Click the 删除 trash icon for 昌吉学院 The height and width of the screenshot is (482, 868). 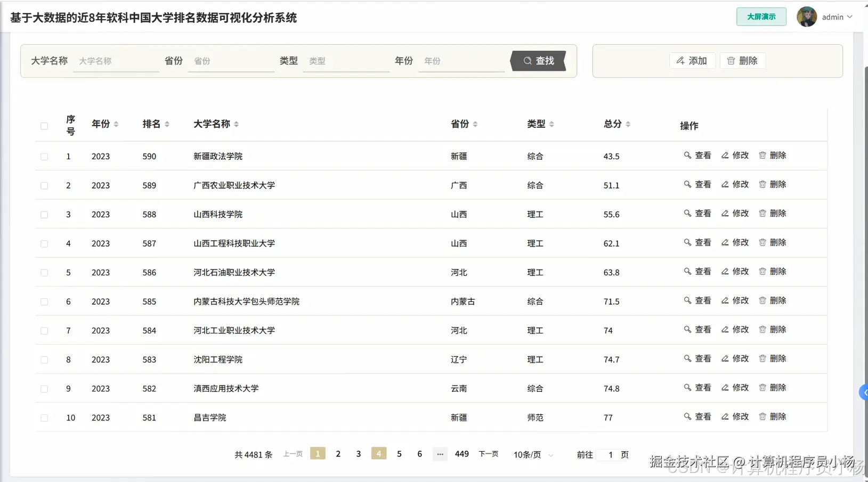point(764,416)
